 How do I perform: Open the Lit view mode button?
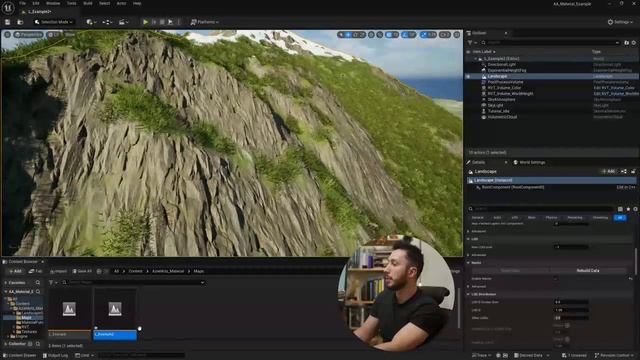click(53, 35)
